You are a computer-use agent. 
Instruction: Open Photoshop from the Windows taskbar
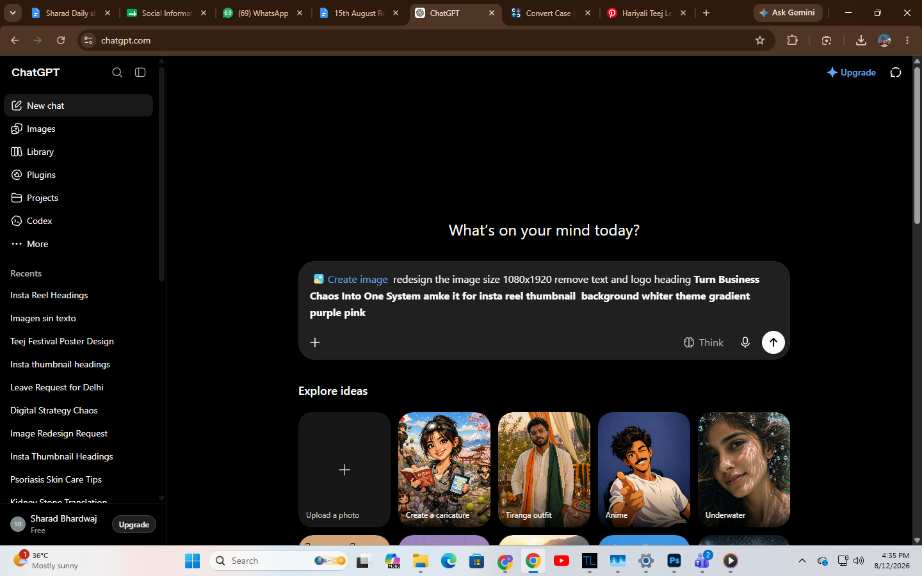(x=674, y=561)
